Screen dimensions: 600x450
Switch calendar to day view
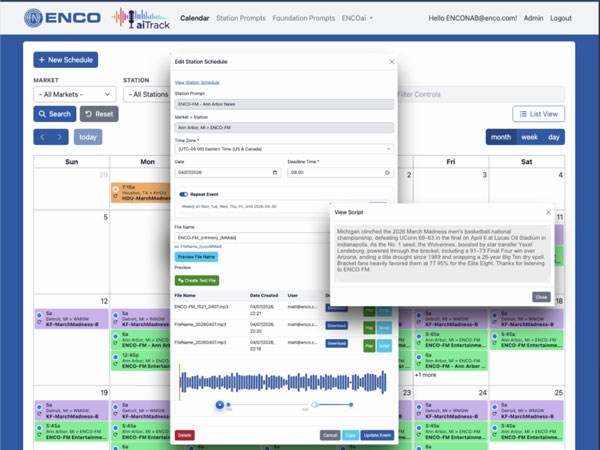coord(553,137)
